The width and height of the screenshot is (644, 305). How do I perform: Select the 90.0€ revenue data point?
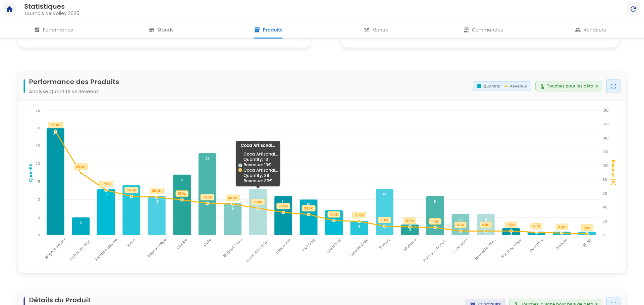pyautogui.click(x=80, y=173)
